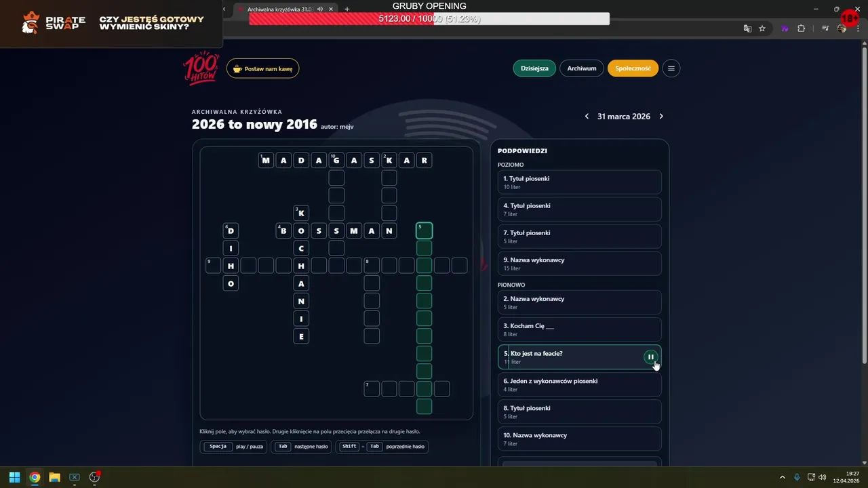Click the crossword cell numbered 5
The width and height of the screenshot is (868, 488).
tap(424, 230)
